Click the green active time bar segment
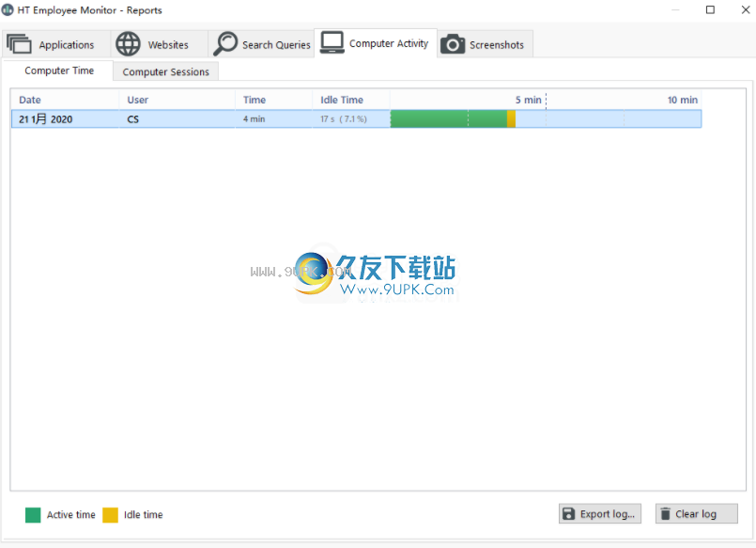The width and height of the screenshot is (756, 548). click(x=448, y=119)
